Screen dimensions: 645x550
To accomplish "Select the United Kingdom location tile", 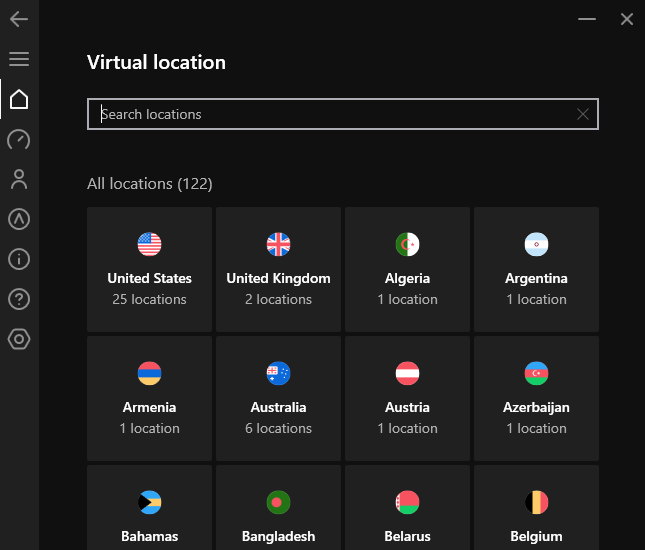I will click(x=278, y=269).
